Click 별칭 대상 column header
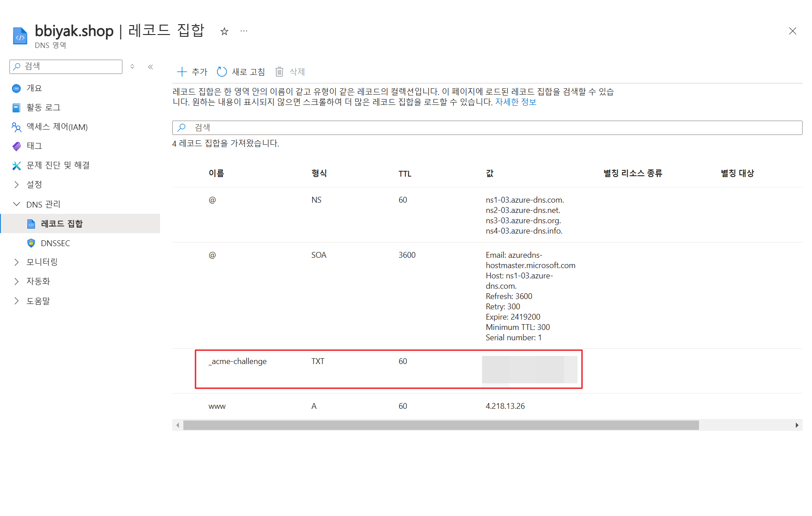Image resolution: width=812 pixels, height=516 pixels. click(x=738, y=173)
